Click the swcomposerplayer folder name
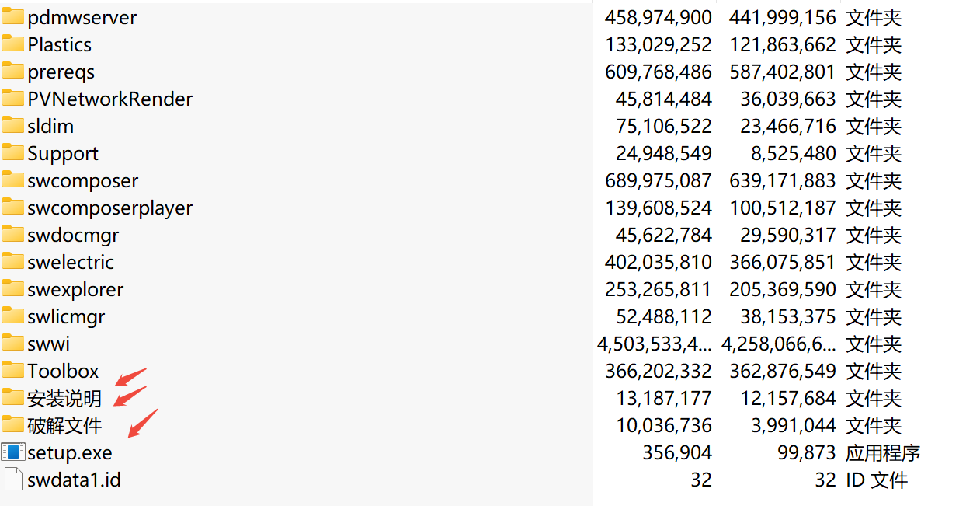The width and height of the screenshot is (980, 506). (109, 208)
